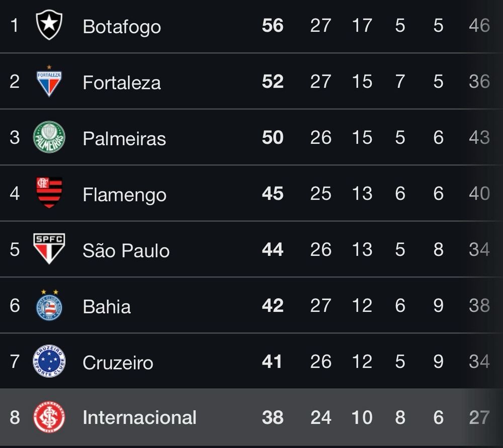Click Internacional's 38 points value
Image resolution: width=503 pixels, height=448 pixels.
pos(273,417)
